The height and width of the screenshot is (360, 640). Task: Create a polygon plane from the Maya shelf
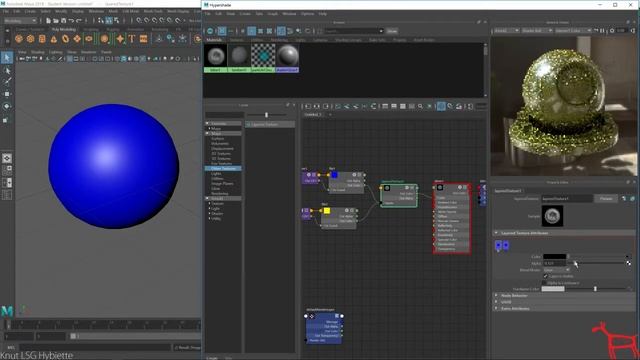[77, 39]
